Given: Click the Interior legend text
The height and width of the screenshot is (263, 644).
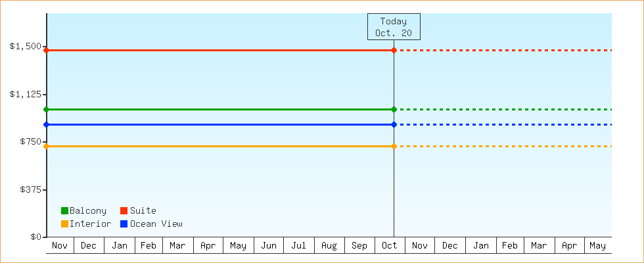Looking at the screenshot, I should [x=90, y=224].
